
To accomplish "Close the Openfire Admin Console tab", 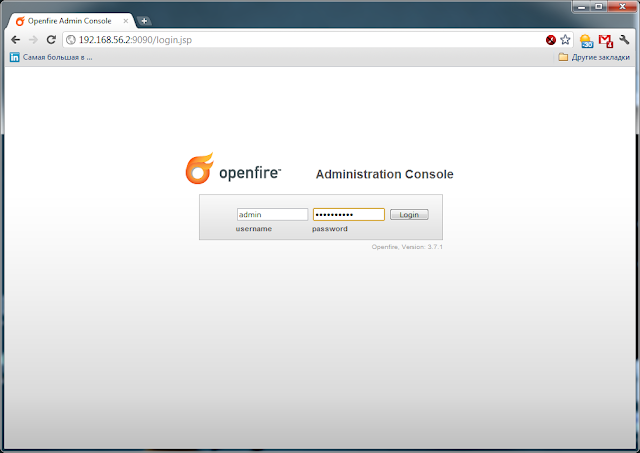I will click(x=126, y=21).
